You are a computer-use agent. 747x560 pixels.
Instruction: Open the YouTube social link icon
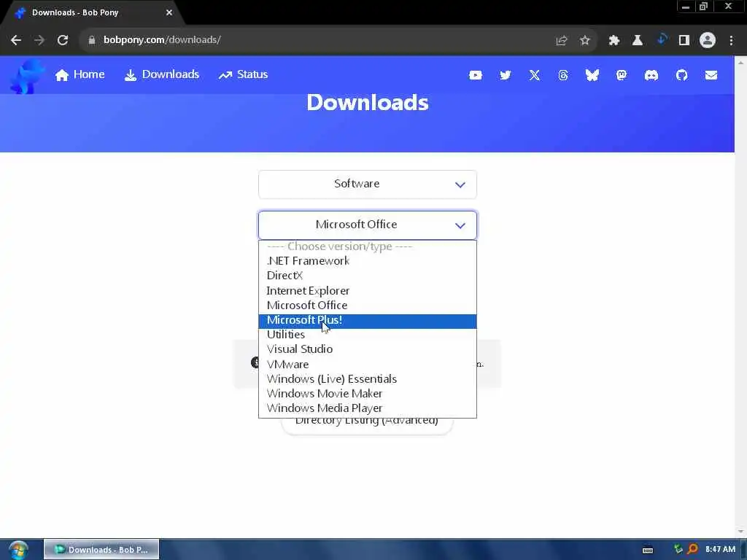[x=476, y=75]
